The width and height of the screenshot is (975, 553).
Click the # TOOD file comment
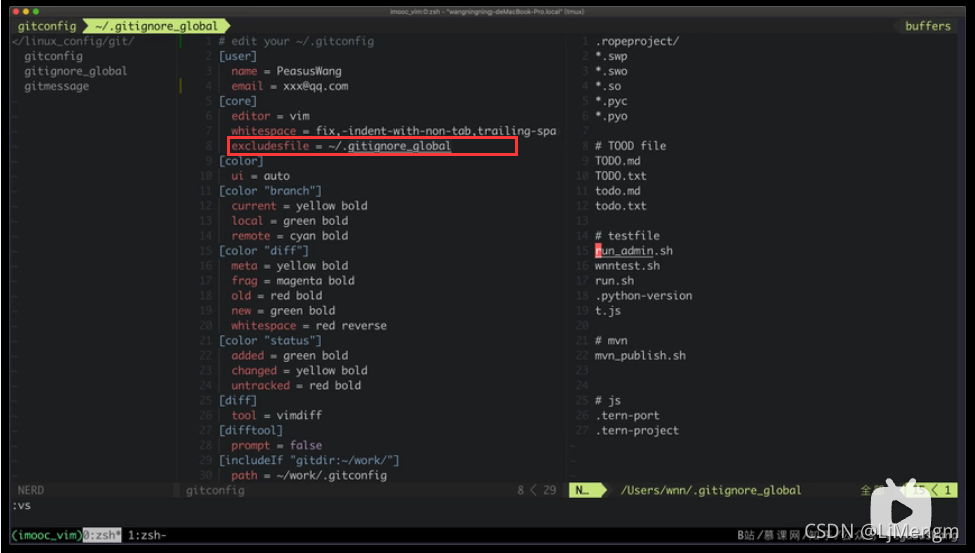(x=631, y=146)
